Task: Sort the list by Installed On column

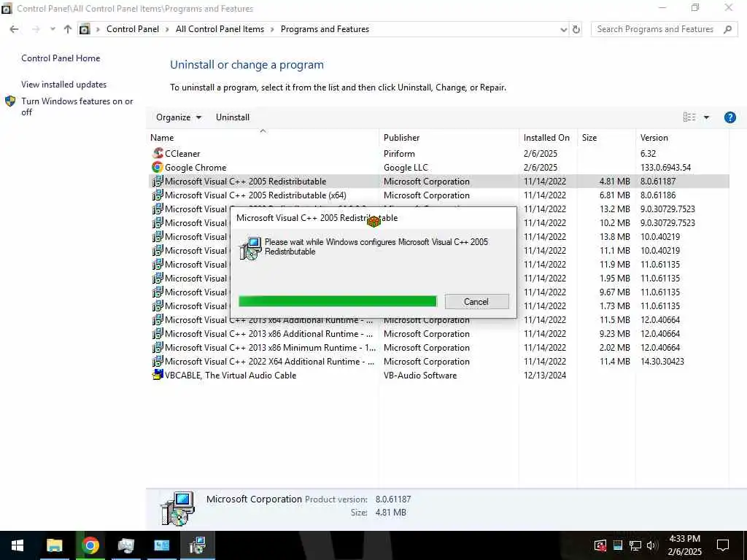Action: (x=548, y=138)
